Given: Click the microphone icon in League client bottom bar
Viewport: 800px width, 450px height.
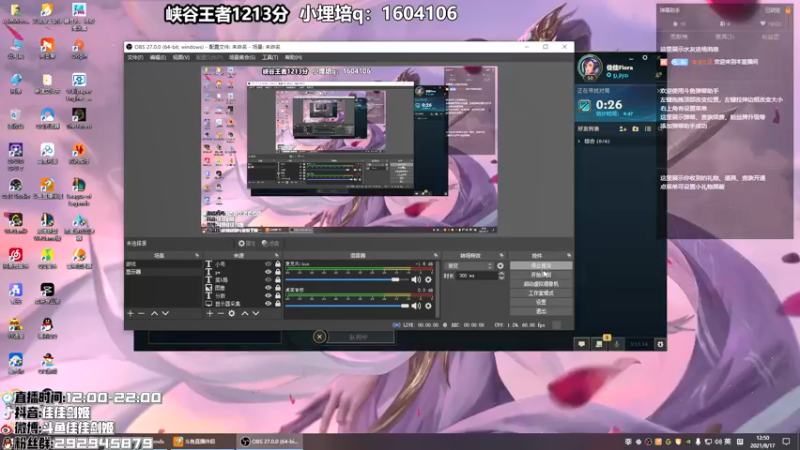Looking at the screenshot, I should click(x=616, y=344).
